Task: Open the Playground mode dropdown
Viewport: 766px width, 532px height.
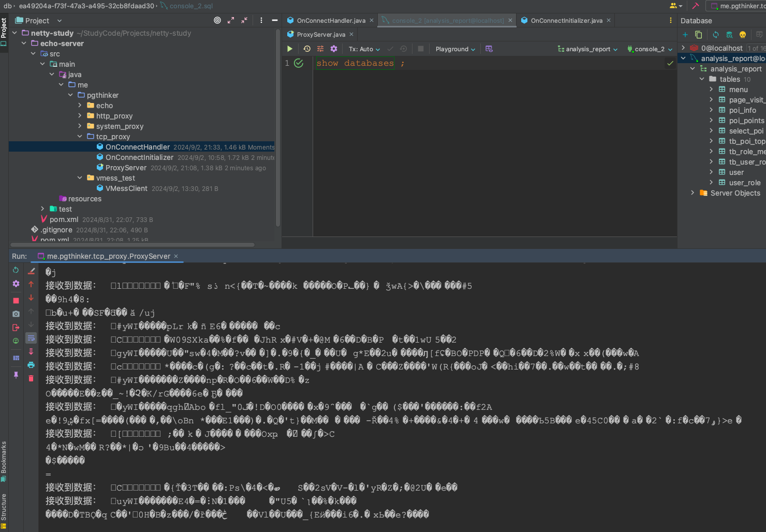Action: (x=455, y=49)
